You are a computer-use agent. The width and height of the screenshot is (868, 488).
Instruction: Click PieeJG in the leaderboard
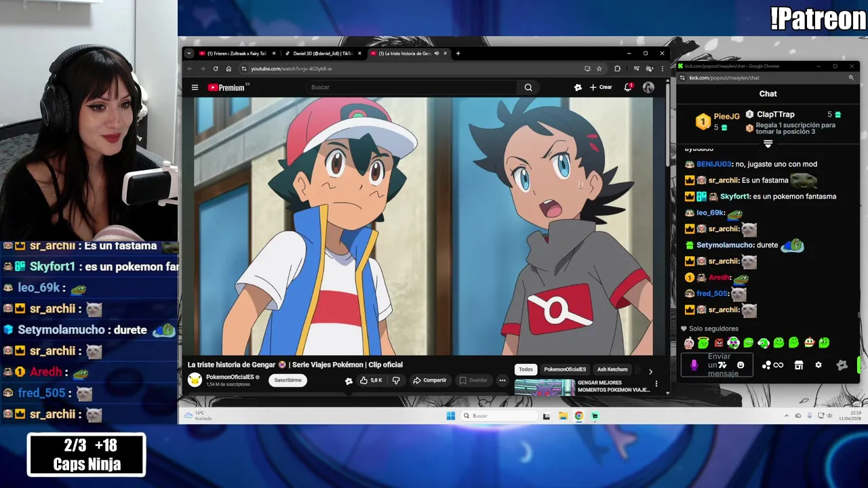[726, 117]
